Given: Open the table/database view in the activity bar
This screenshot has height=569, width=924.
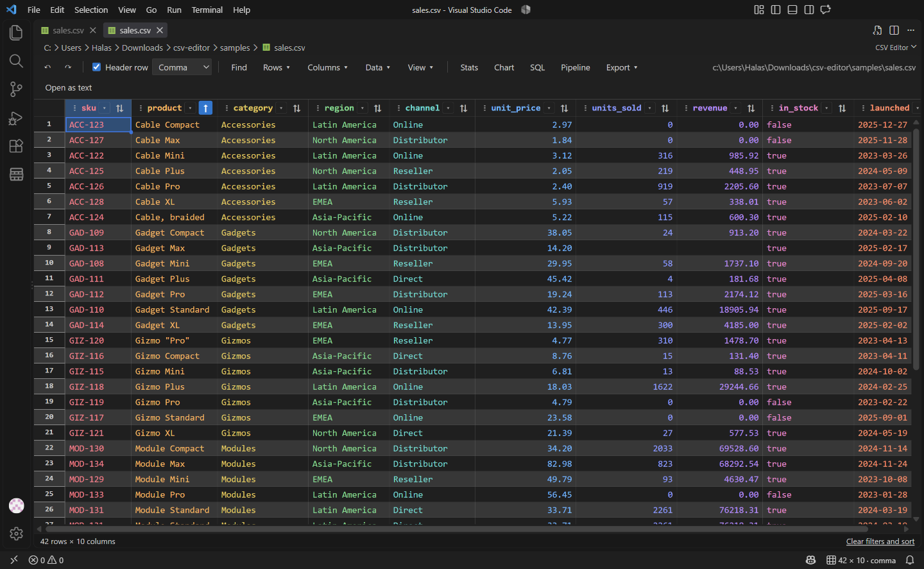Looking at the screenshot, I should coord(16,174).
